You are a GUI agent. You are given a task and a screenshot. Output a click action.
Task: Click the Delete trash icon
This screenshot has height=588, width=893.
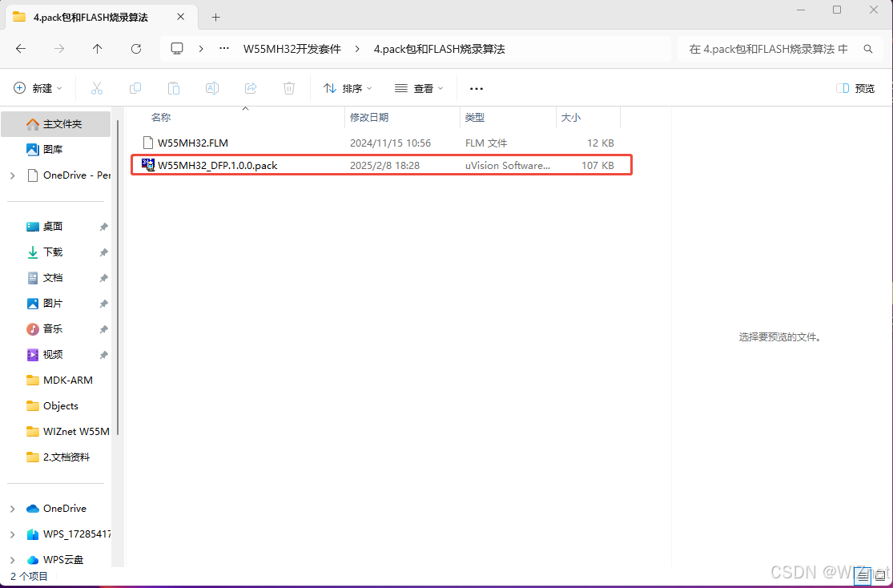tap(289, 88)
